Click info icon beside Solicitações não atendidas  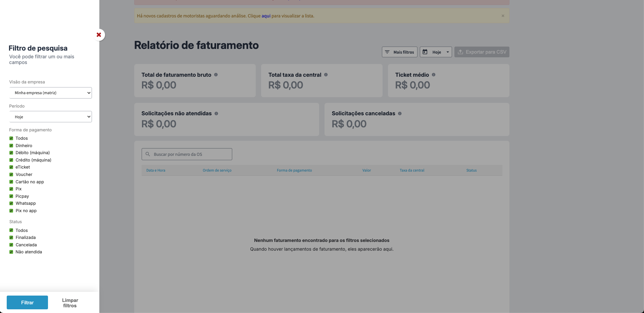coord(216,114)
